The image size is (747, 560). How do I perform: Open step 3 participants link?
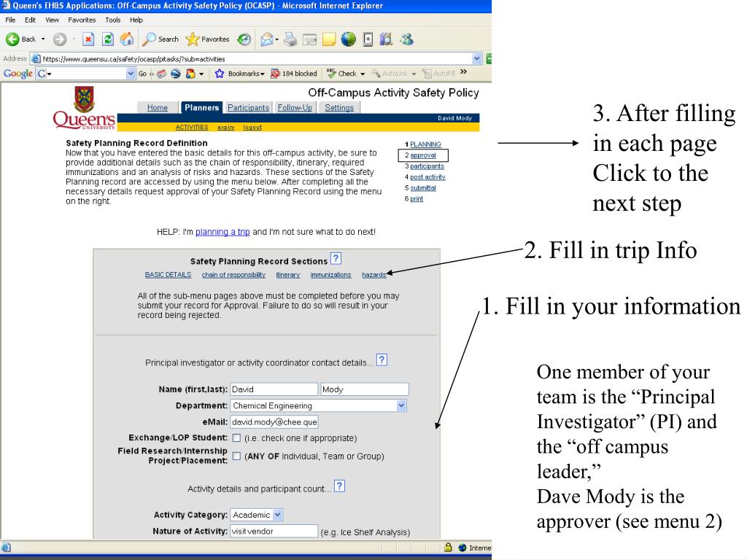click(x=427, y=166)
